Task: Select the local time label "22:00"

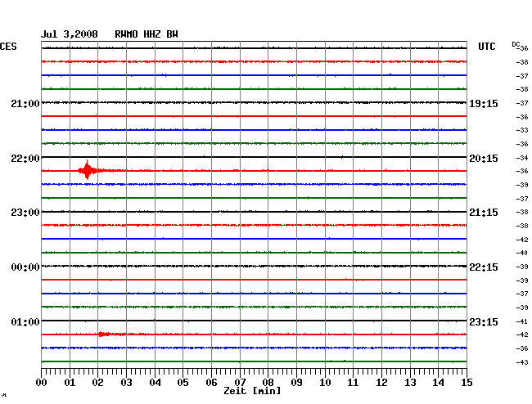Action: click(25, 159)
